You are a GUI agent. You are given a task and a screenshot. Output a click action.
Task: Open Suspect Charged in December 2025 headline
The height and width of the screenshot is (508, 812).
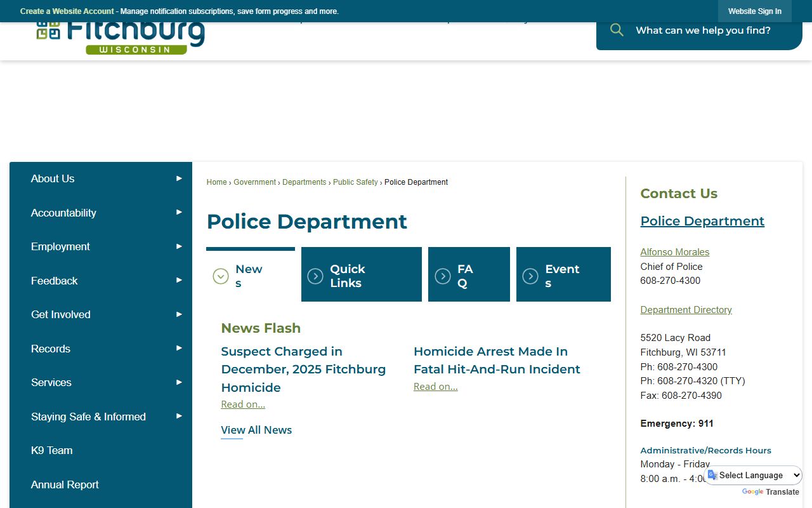point(303,370)
